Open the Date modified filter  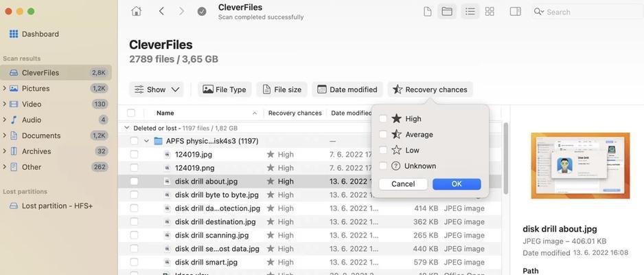(x=347, y=89)
